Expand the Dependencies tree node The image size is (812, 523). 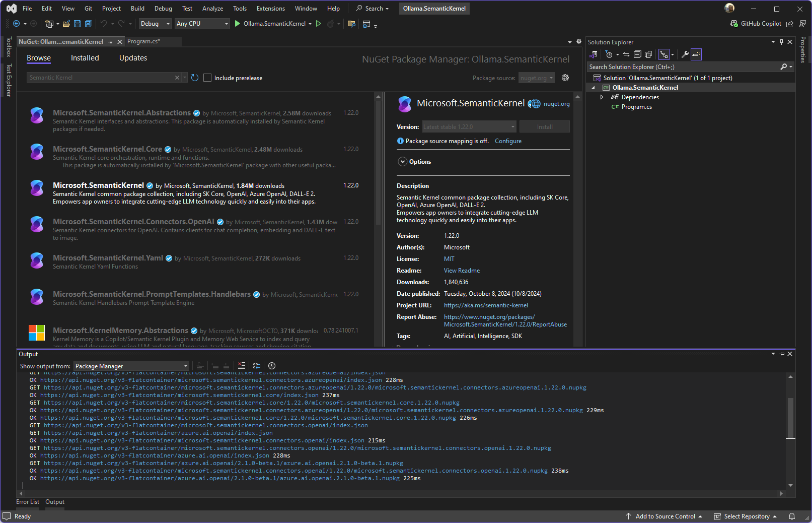[602, 97]
